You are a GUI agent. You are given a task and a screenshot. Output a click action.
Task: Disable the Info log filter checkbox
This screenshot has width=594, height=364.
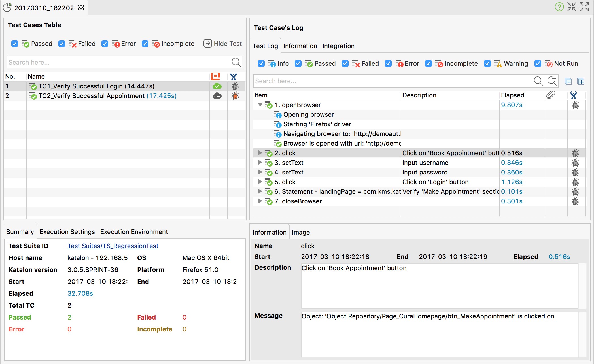pyautogui.click(x=261, y=63)
